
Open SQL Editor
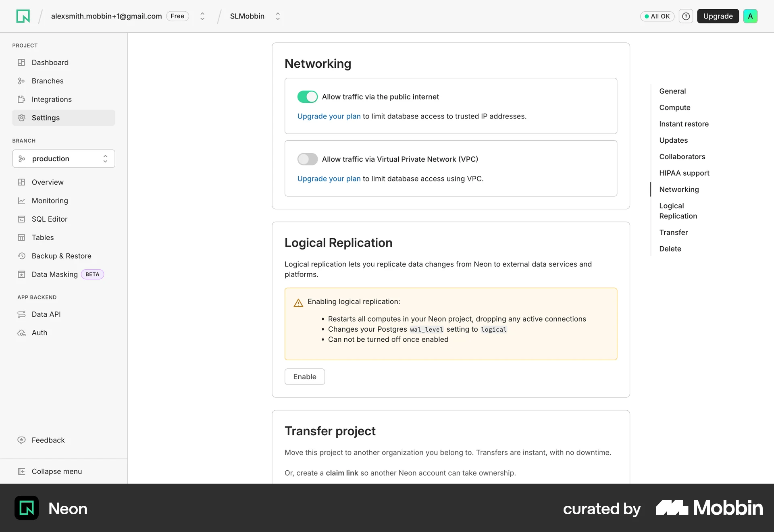click(64, 219)
